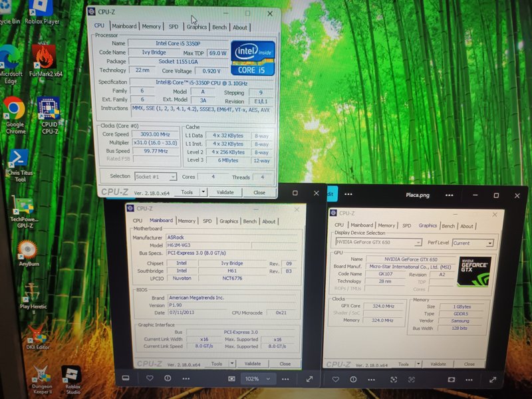The image size is (532, 399).
Task: Open the Graphics tab in the top CPU-Z window
Action: click(x=196, y=27)
